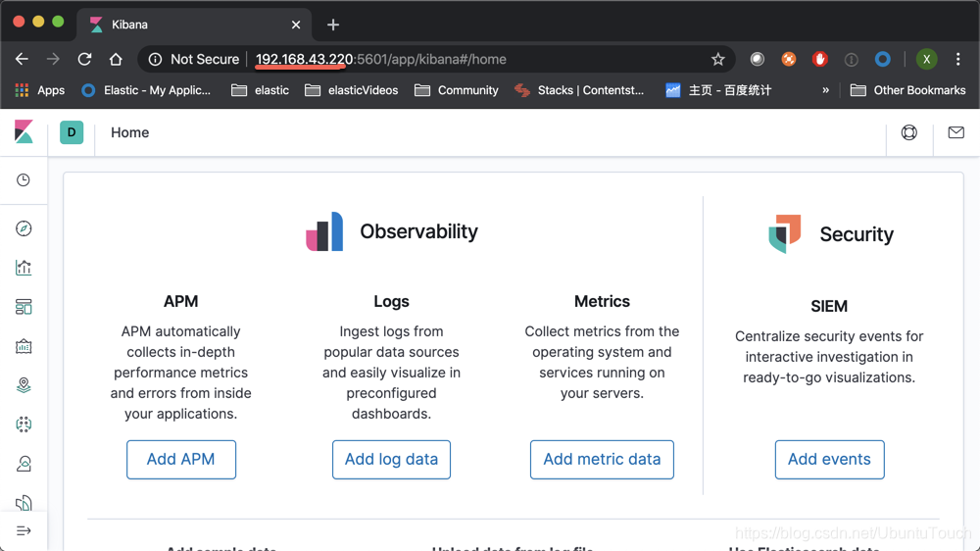
Task: Click the gray circle extension icon
Action: pyautogui.click(x=757, y=60)
